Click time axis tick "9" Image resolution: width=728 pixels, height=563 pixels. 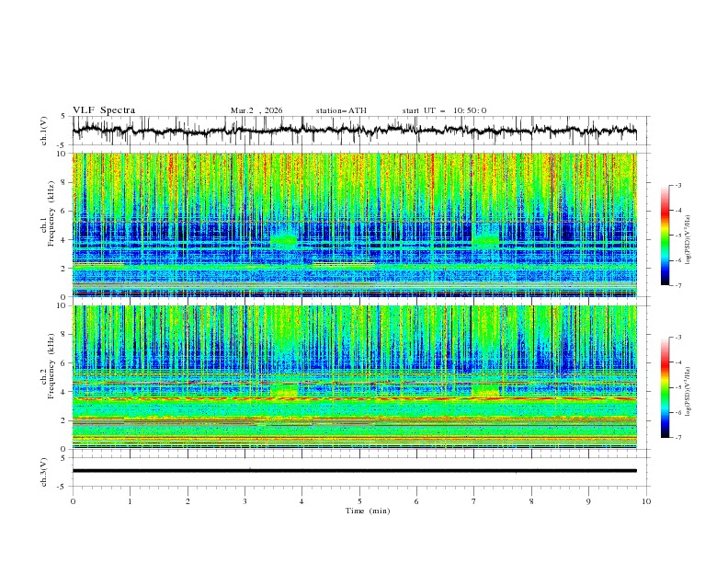[588, 501]
